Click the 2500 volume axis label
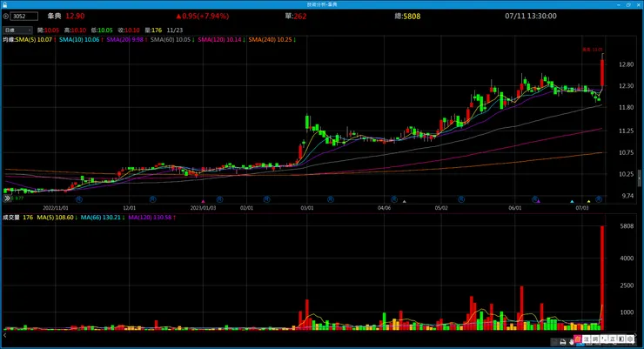The width and height of the screenshot is (644, 349). click(x=627, y=285)
